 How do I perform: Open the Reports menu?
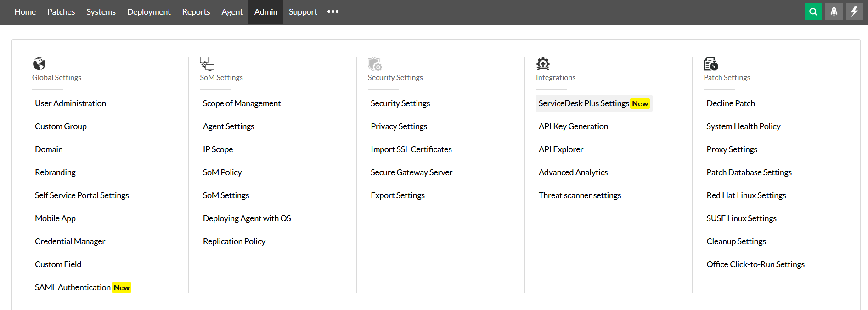[196, 12]
